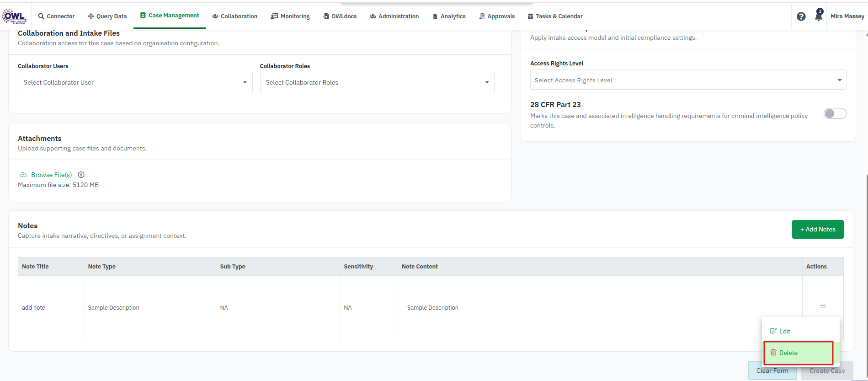868x381 pixels.
Task: Toggle the 28 CFR Part 23 switch
Action: [x=835, y=113]
